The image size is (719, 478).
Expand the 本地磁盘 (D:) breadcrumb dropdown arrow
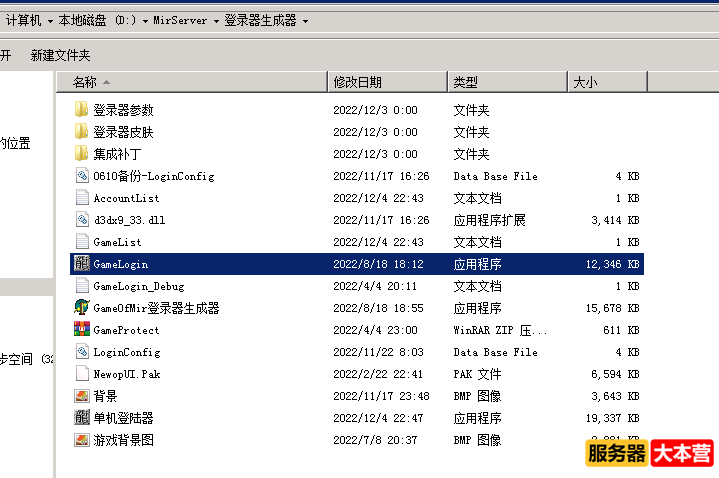(145, 21)
